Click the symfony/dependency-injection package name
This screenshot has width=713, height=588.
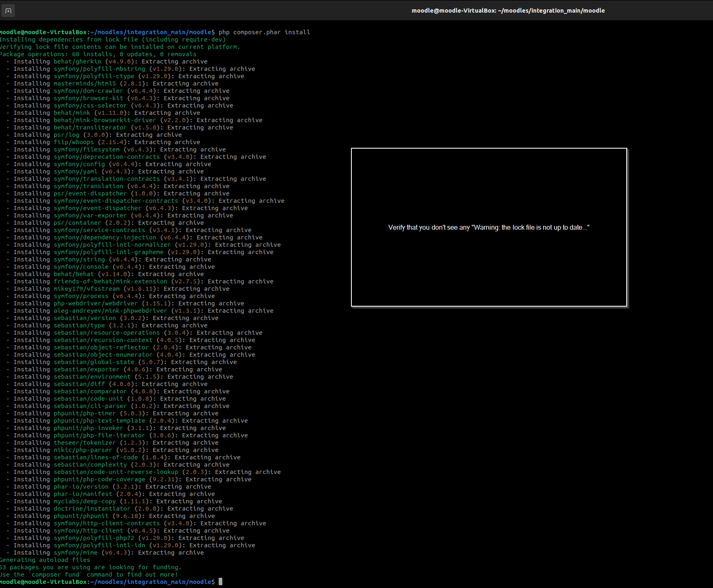point(105,237)
